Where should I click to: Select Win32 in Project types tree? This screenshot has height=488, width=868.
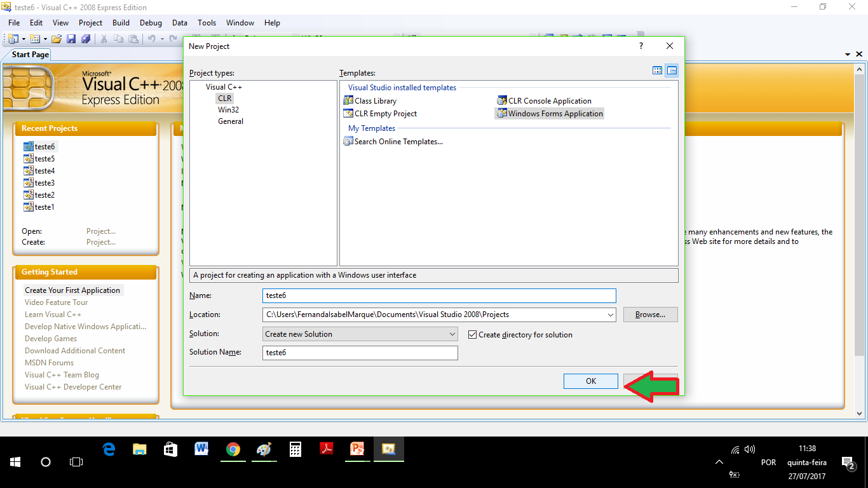(x=228, y=110)
